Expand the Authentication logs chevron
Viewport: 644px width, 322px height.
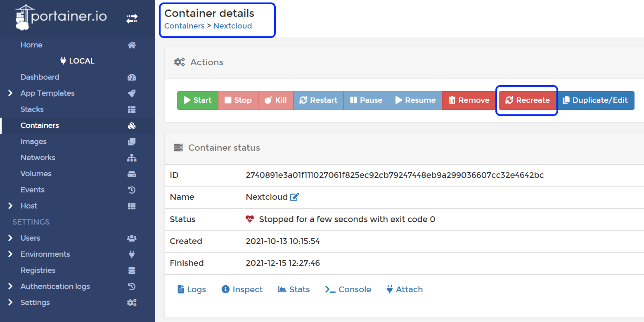point(10,286)
